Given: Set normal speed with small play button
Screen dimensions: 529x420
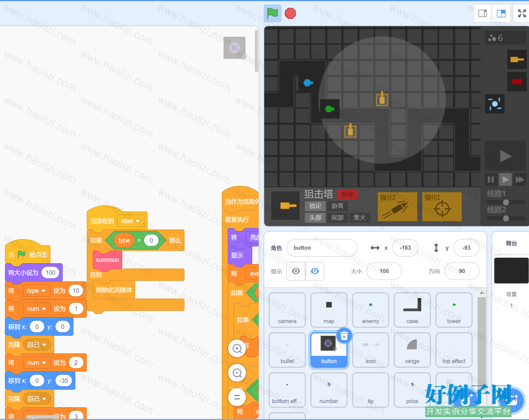Looking at the screenshot, I should 505,179.
